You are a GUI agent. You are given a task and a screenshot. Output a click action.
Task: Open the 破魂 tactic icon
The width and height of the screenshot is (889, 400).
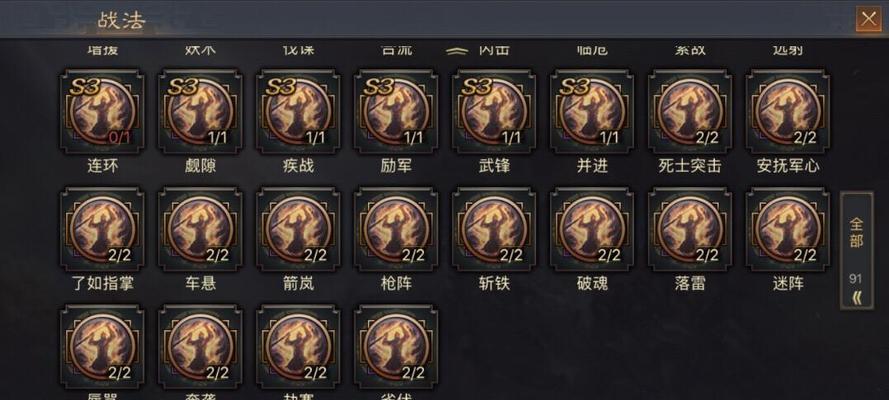[x=592, y=229]
